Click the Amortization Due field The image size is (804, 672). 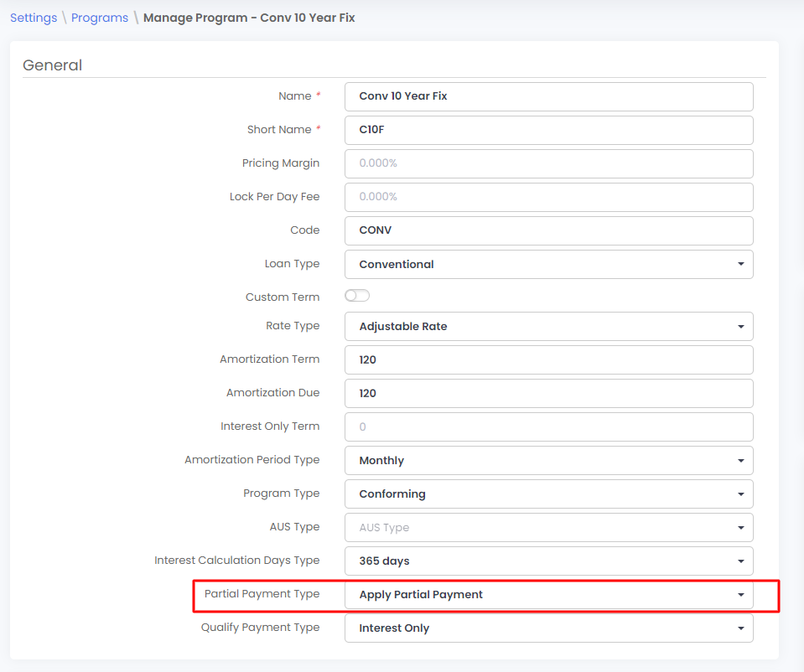tap(548, 393)
